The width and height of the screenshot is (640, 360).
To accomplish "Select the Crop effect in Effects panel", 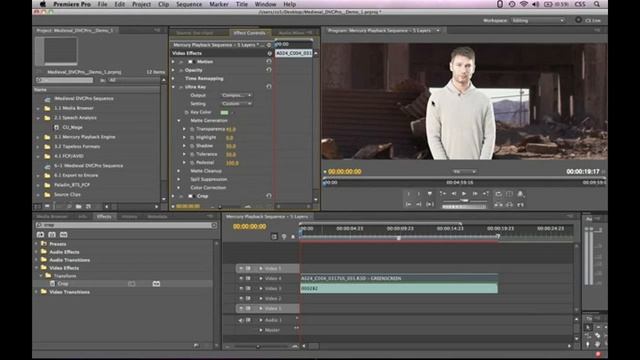I will click(62, 284).
